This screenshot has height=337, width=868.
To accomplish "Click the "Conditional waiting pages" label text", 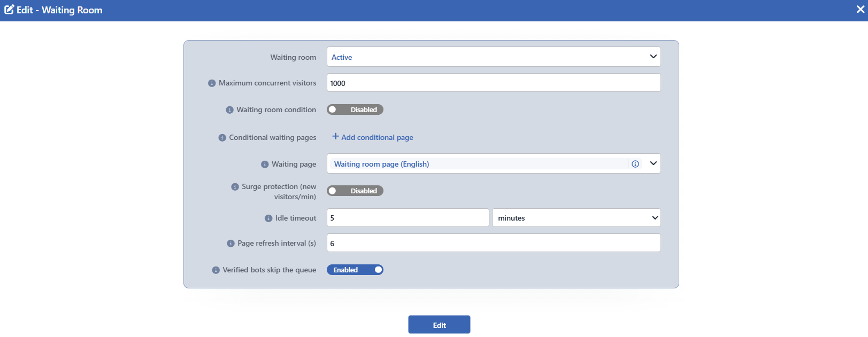I will [x=273, y=138].
